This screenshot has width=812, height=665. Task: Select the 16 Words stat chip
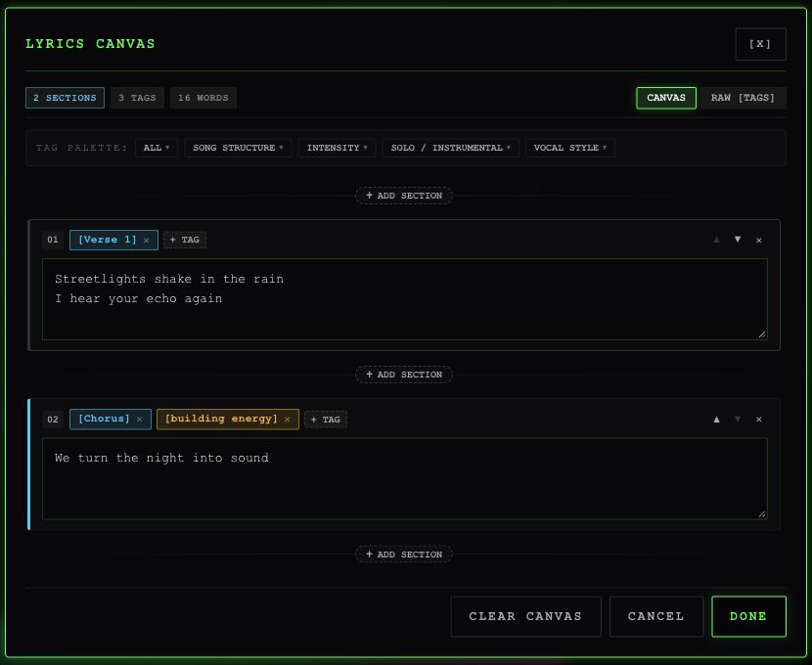tap(203, 98)
